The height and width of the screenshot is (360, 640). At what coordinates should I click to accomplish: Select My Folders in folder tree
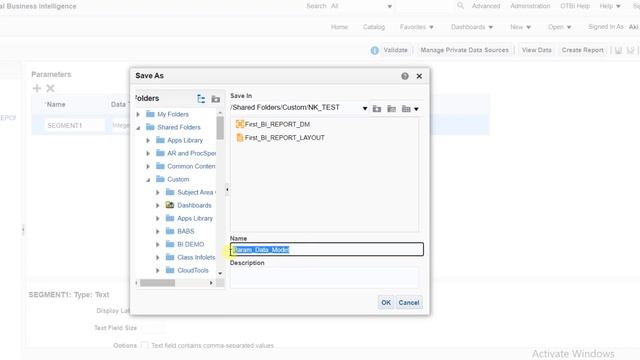coord(173,114)
